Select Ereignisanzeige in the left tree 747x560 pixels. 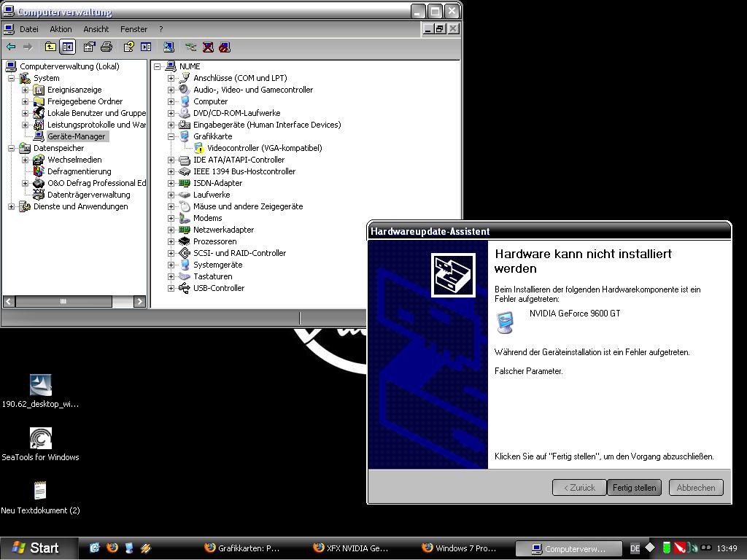point(74,90)
